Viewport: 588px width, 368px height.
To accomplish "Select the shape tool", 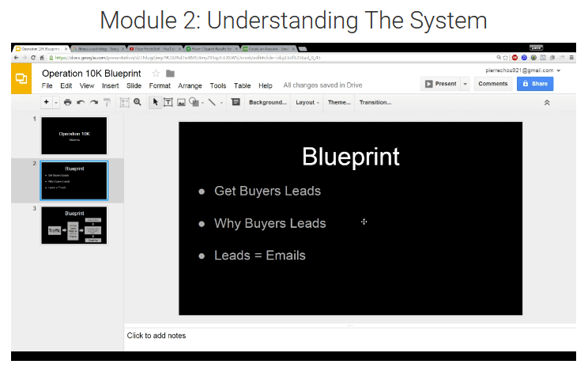I will (x=194, y=102).
